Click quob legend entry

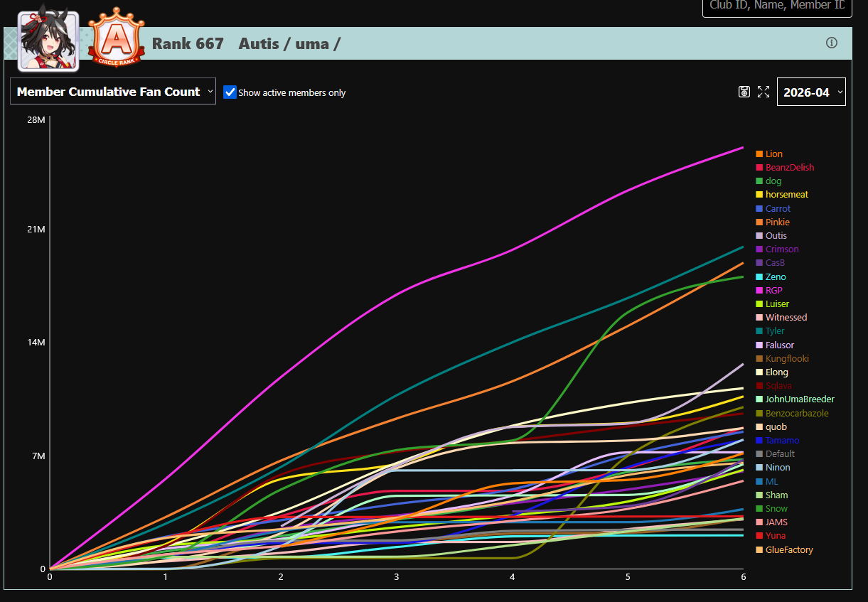pyautogui.click(x=771, y=426)
